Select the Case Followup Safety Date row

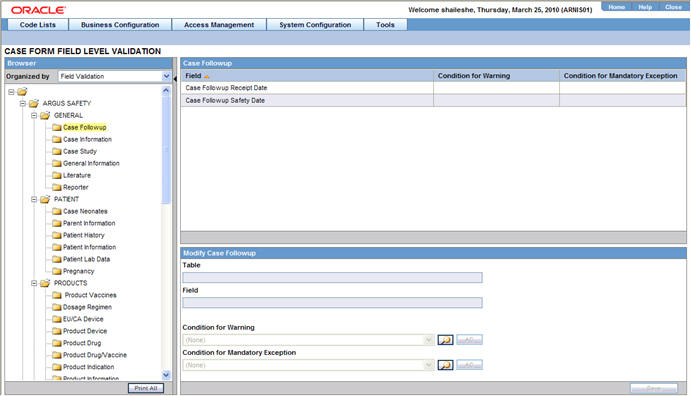[x=433, y=100]
